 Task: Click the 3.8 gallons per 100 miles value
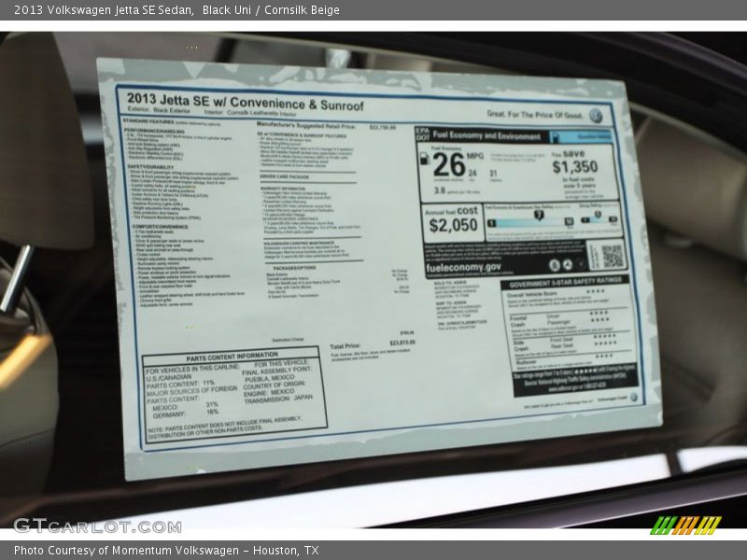pos(440,190)
